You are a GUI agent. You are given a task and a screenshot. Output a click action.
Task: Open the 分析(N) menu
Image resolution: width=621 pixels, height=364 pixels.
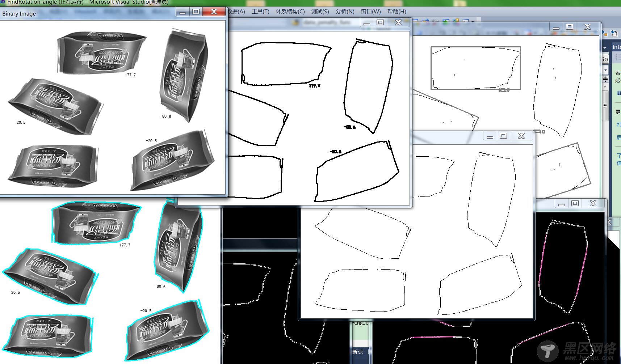click(345, 12)
